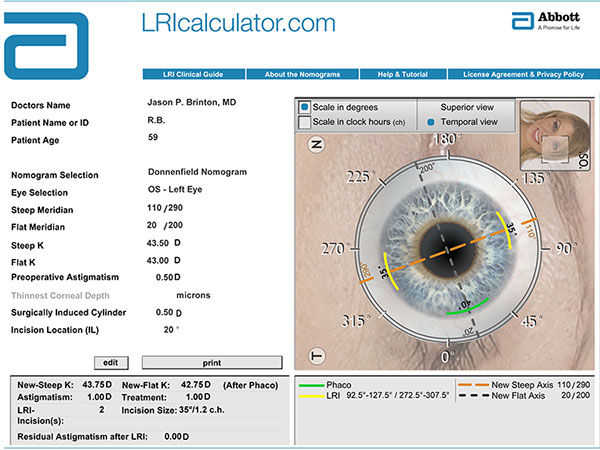Image resolution: width=600 pixels, height=450 pixels.
Task: Click the LRIcalculator.com title
Action: click(x=245, y=21)
